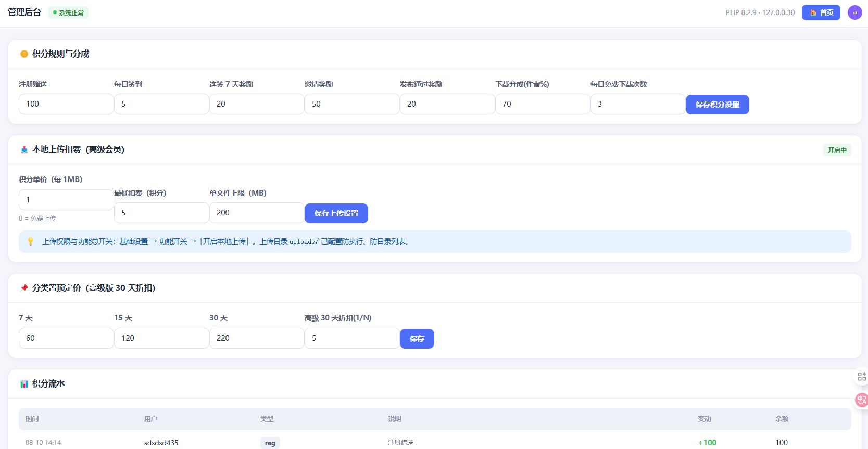Image resolution: width=868 pixels, height=449 pixels.
Task: Click the 系统正常 status badge
Action: [68, 12]
